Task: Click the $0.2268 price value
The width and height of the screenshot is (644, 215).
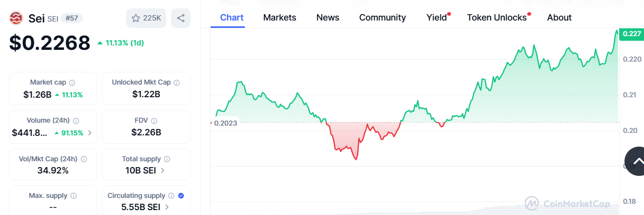Action: (x=50, y=43)
